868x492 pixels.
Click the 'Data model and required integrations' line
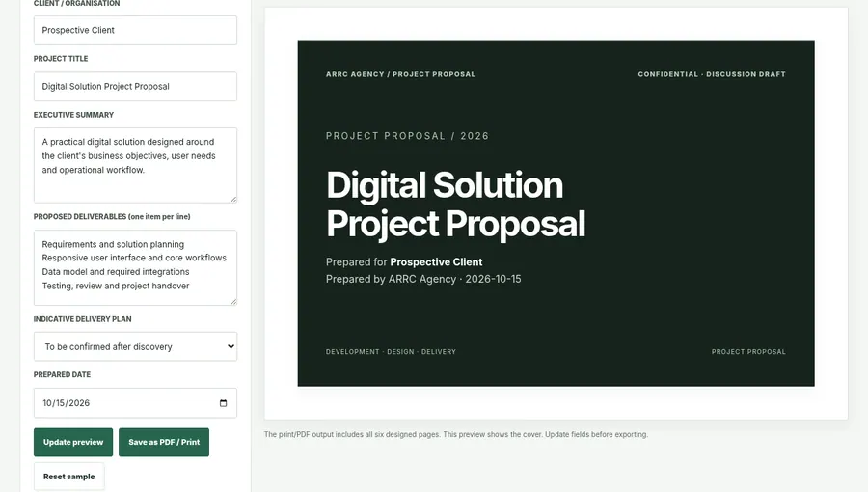[116, 272]
